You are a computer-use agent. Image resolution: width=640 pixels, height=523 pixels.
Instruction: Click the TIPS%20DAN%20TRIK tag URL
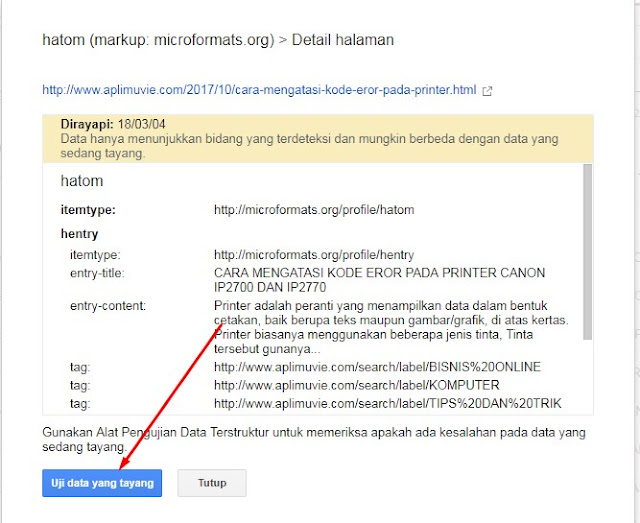click(388, 403)
